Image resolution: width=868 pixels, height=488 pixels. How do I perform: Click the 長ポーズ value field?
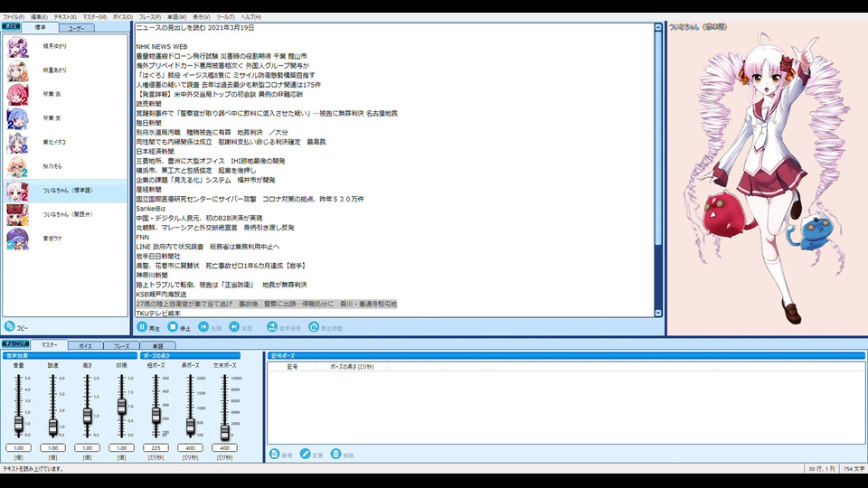point(190,447)
